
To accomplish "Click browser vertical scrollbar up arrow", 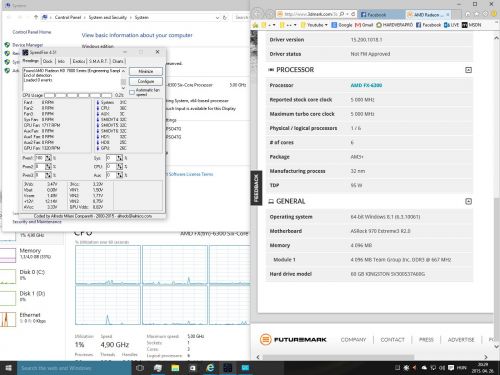I will point(496,38).
